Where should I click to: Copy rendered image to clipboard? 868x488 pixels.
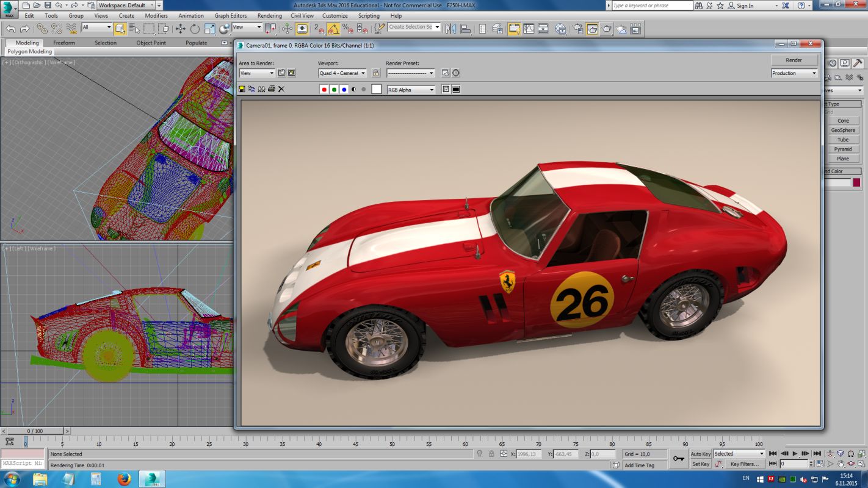pos(251,89)
